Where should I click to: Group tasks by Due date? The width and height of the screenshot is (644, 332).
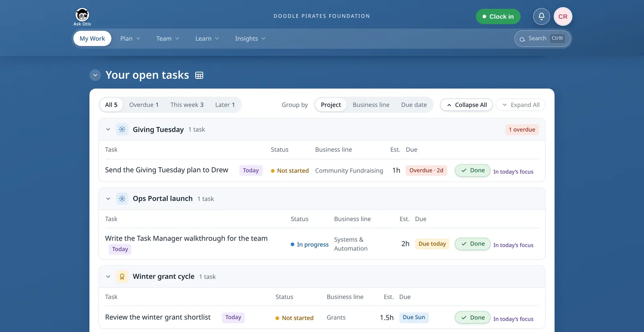pos(414,105)
